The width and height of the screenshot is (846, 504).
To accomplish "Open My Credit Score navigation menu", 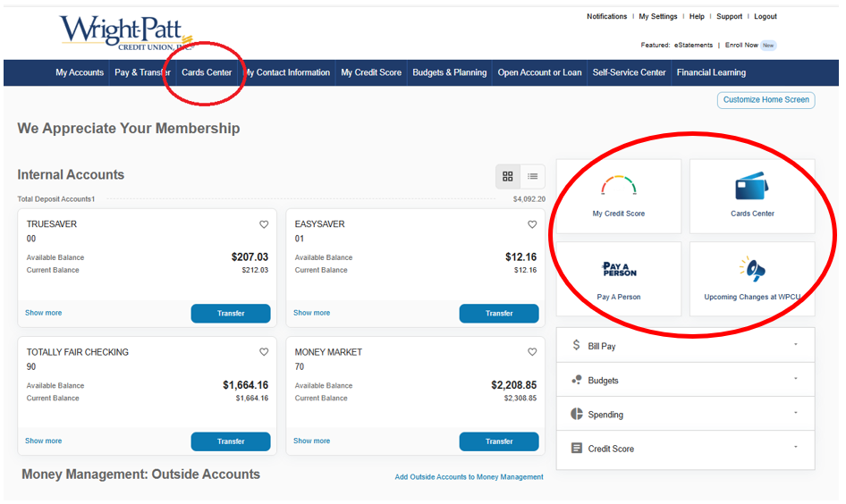I will pos(371,72).
